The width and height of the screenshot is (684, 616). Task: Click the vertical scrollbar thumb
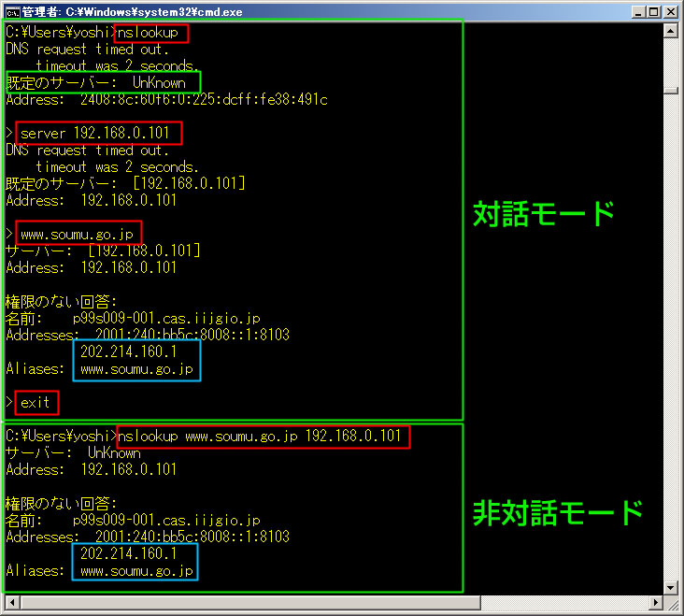[x=671, y=91]
